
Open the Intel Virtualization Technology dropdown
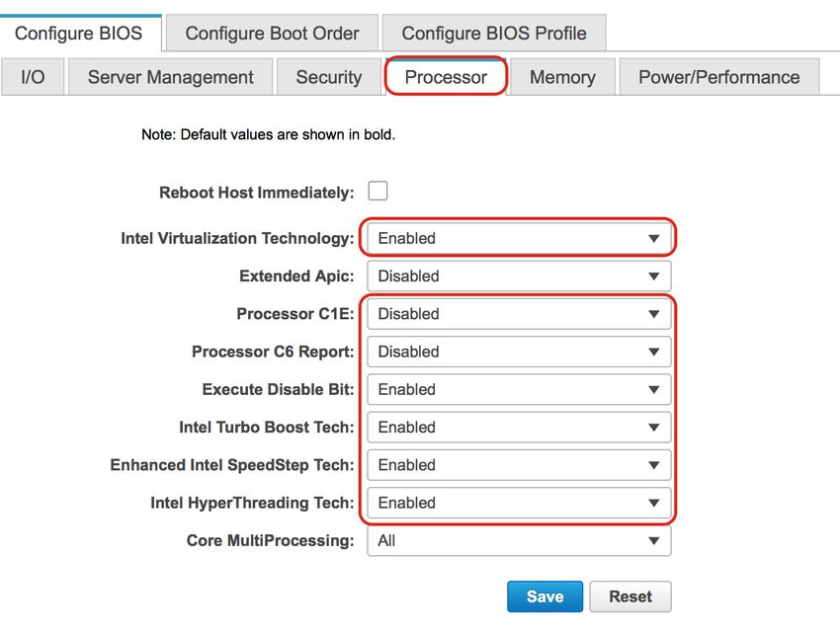pyautogui.click(x=519, y=238)
